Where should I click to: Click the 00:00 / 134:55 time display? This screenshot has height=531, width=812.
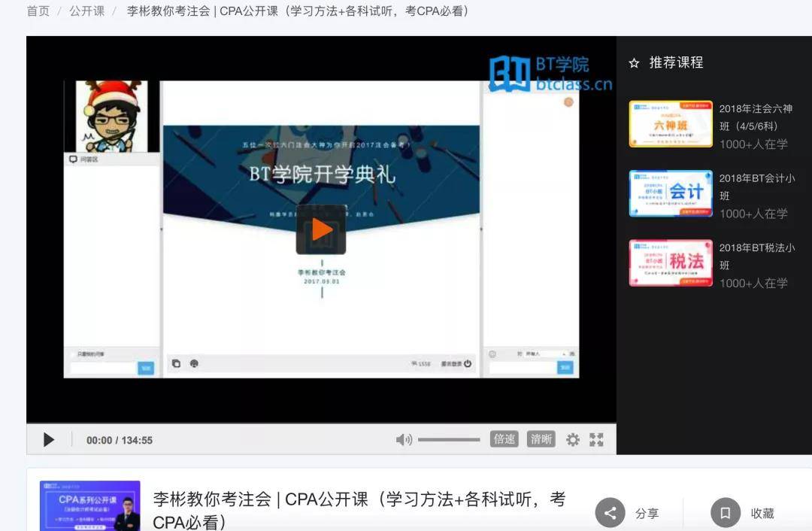pyautogui.click(x=120, y=440)
